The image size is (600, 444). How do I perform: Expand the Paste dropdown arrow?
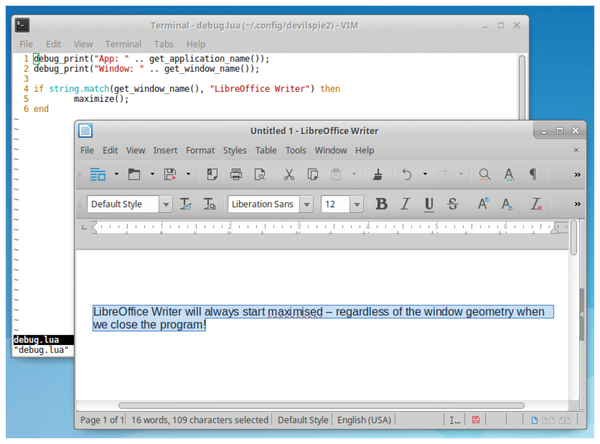[354, 174]
